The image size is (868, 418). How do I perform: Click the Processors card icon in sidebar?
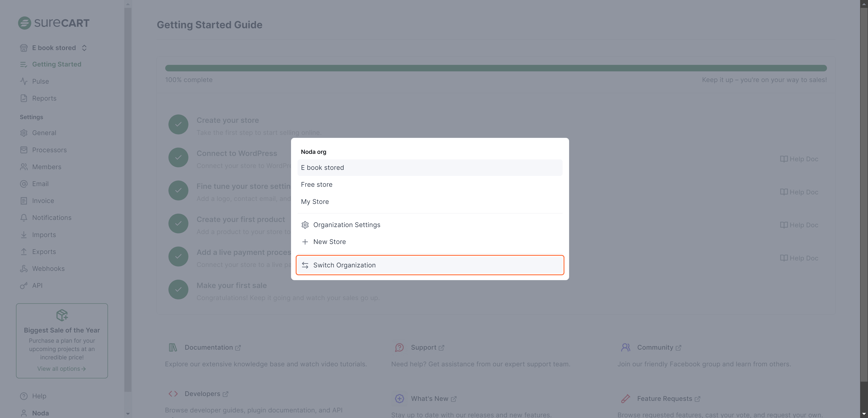pyautogui.click(x=24, y=150)
